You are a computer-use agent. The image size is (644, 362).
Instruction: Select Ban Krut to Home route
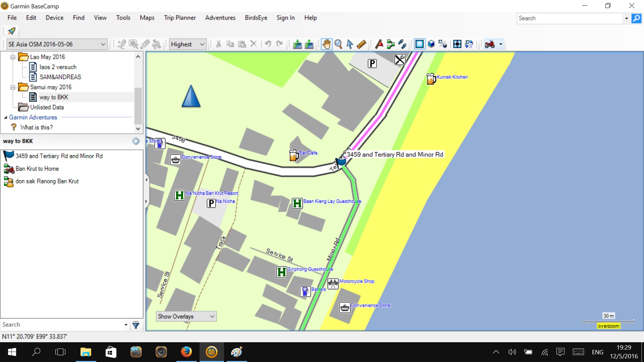pos(37,169)
